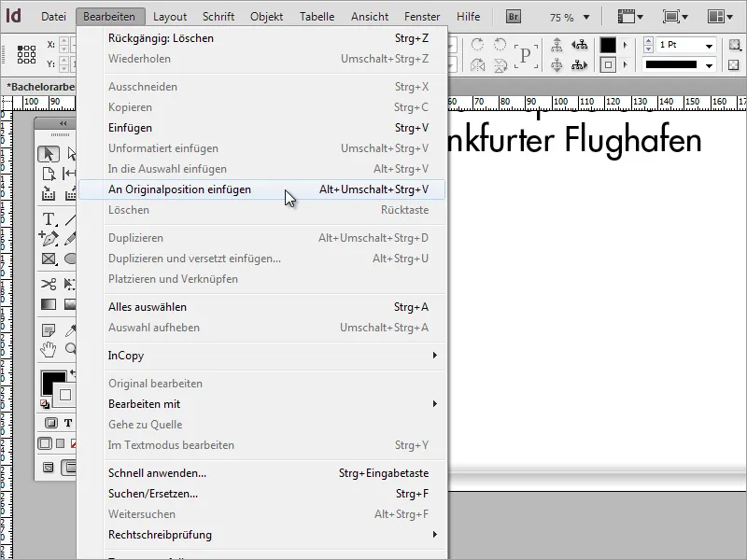Click the default fill and stroke icon

click(45, 405)
